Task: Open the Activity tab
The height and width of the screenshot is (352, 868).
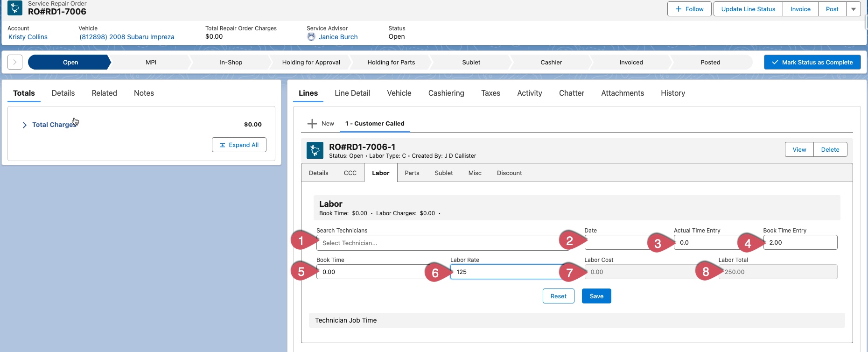Action: pos(530,93)
